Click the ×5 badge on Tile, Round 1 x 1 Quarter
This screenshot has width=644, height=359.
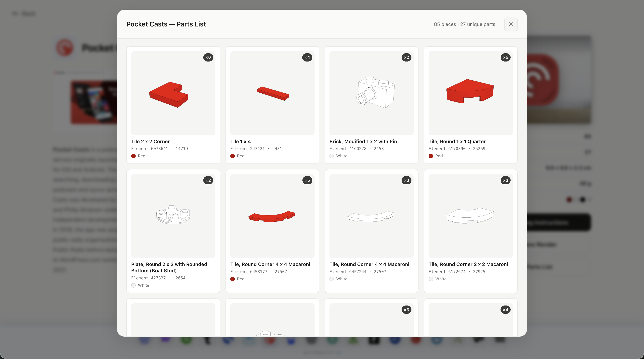[506, 57]
